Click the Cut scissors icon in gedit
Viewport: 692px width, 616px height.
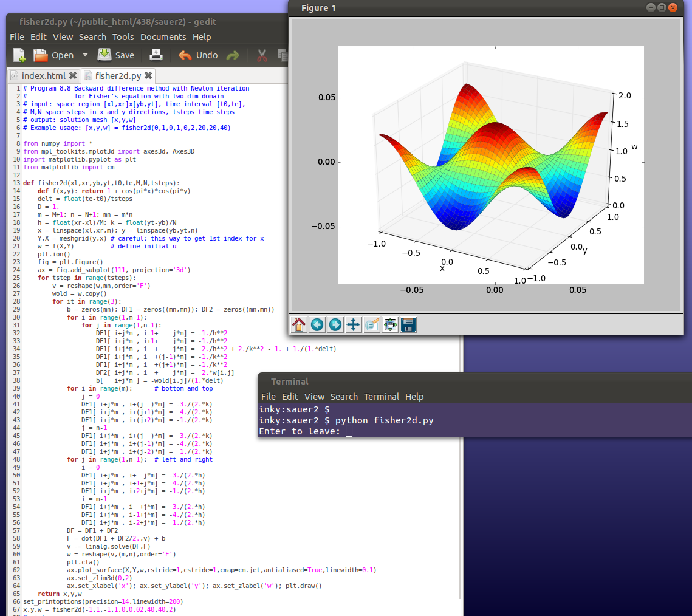point(262,55)
